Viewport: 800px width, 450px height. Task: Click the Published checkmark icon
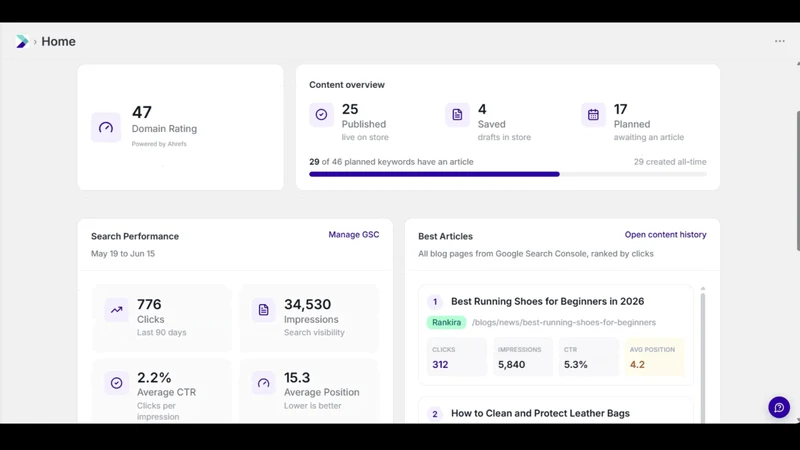point(321,114)
